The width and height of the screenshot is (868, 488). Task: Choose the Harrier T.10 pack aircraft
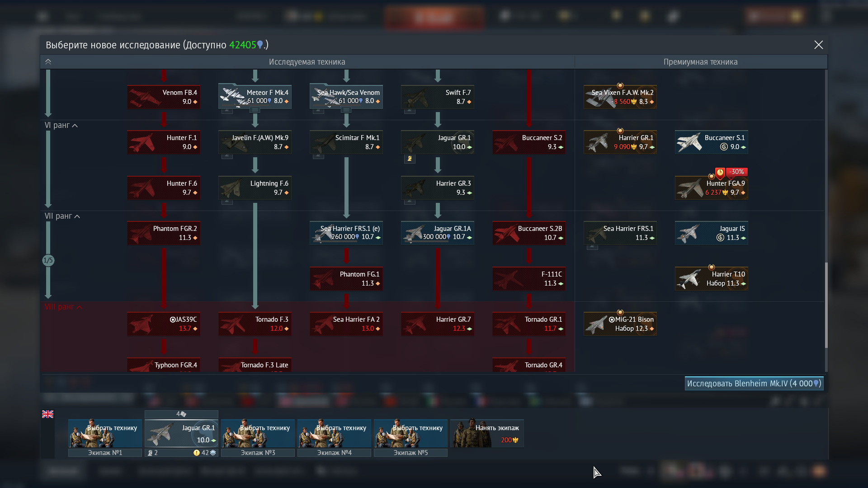[711, 278]
